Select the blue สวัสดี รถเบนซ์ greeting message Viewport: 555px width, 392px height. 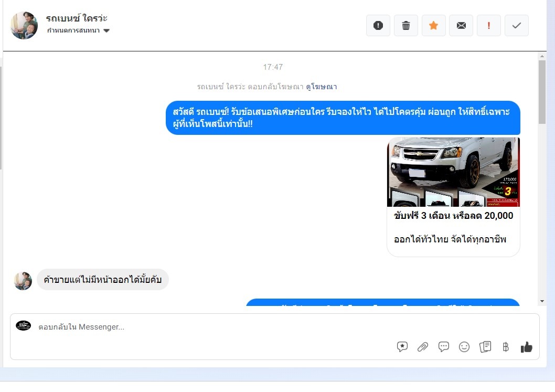pyautogui.click(x=343, y=118)
